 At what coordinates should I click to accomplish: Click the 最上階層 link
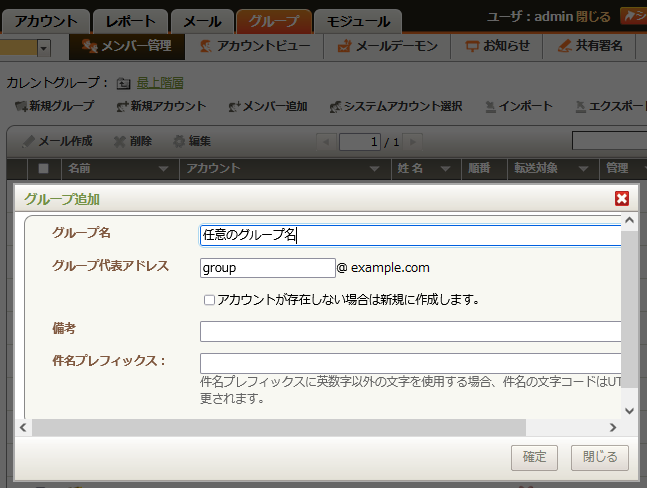(160, 83)
